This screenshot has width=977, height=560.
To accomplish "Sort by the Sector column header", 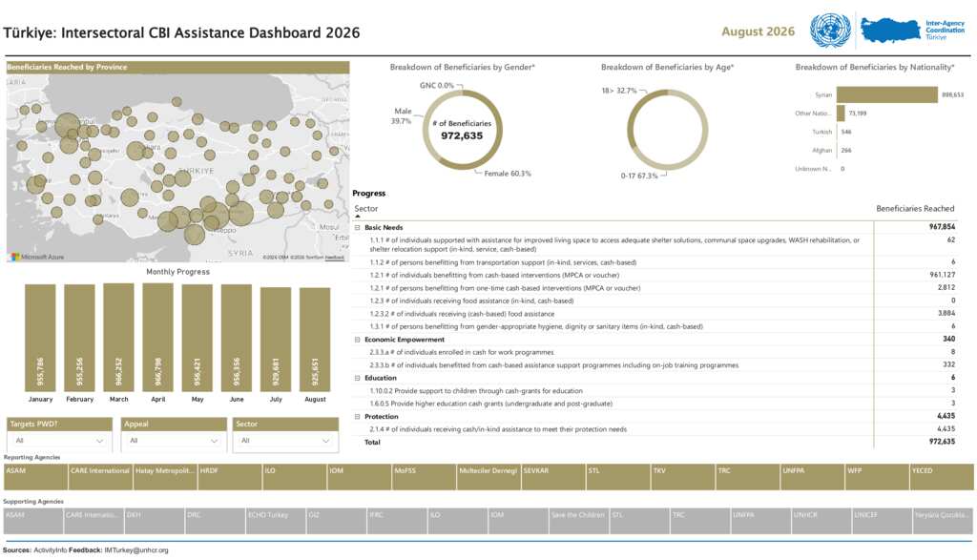I will click(x=366, y=209).
